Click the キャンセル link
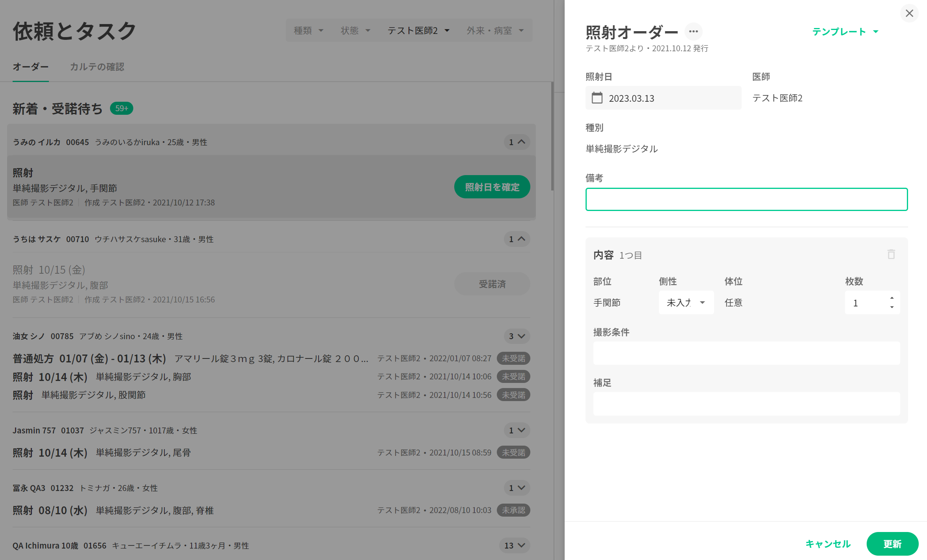Viewport: 927px width, 560px height. [828, 544]
